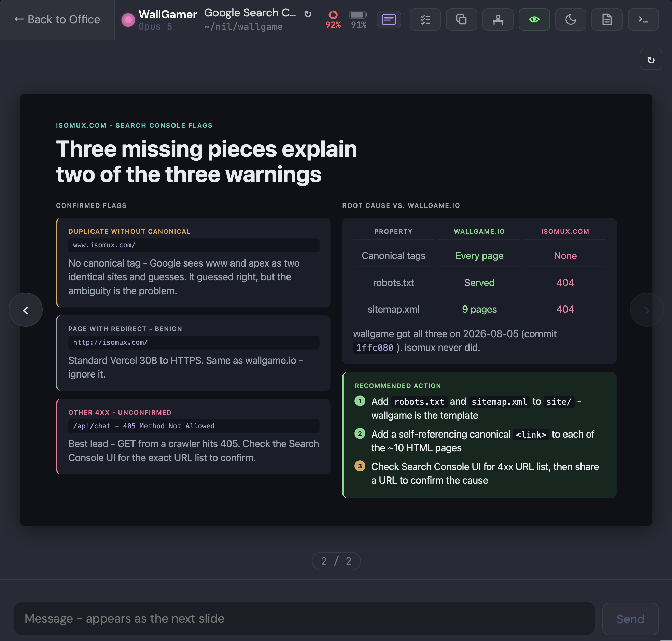Select the purple slides view icon

[x=389, y=19]
